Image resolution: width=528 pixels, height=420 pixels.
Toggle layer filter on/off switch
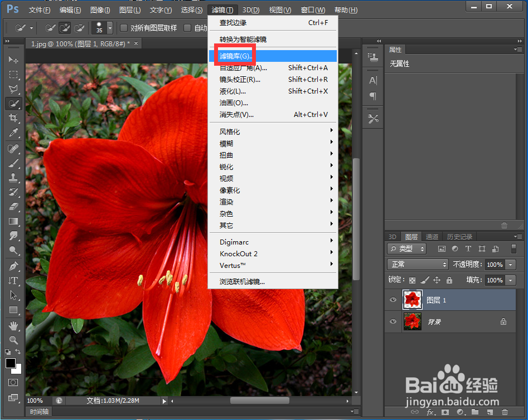click(x=514, y=248)
